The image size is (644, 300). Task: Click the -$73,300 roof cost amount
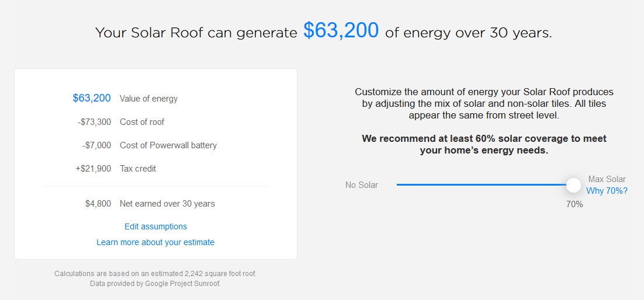(94, 122)
